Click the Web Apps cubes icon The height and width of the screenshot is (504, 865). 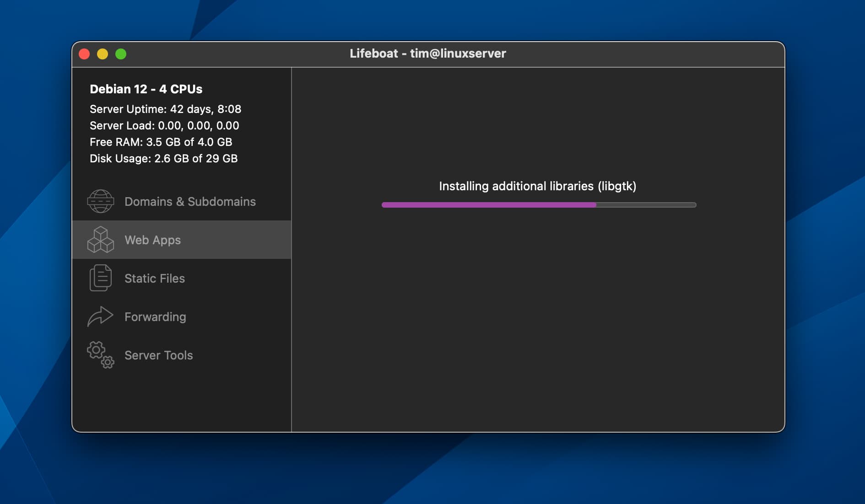(101, 240)
